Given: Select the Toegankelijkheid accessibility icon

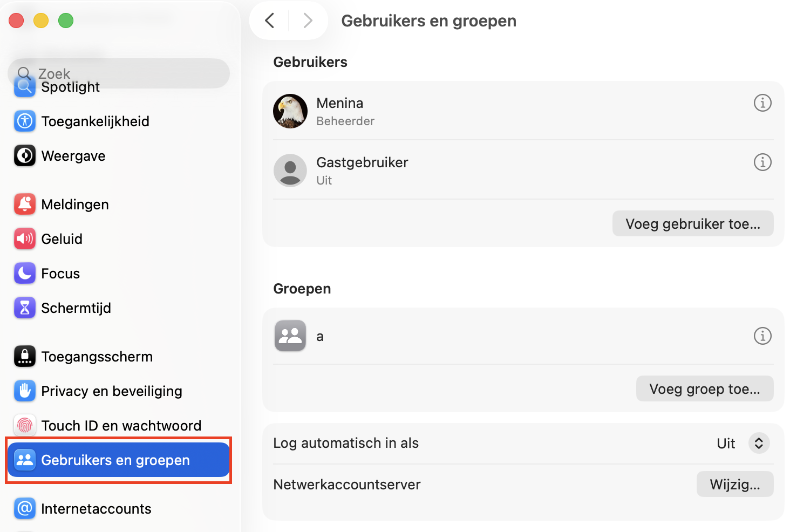Looking at the screenshot, I should [x=24, y=121].
